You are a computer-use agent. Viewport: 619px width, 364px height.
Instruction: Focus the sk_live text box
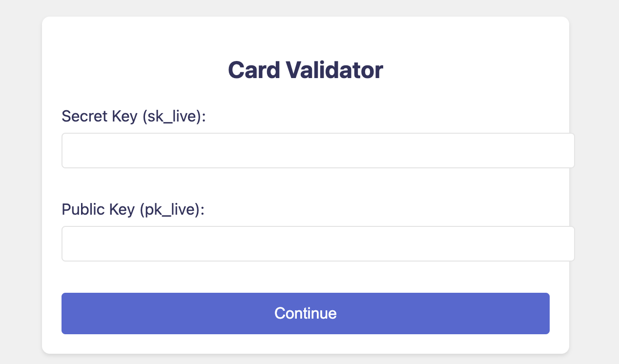(x=317, y=150)
